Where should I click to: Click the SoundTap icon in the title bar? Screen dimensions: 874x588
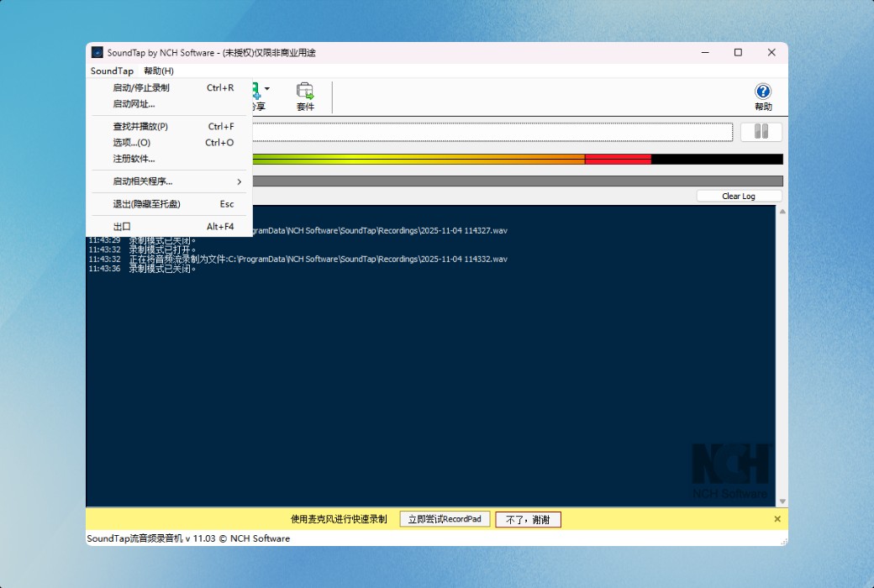98,52
